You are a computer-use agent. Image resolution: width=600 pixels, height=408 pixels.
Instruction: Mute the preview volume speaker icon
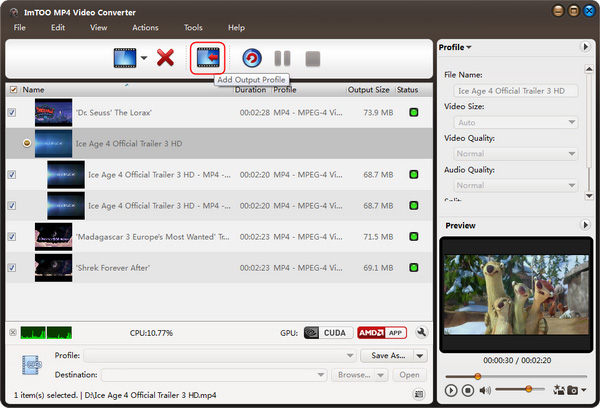pyautogui.click(x=485, y=390)
